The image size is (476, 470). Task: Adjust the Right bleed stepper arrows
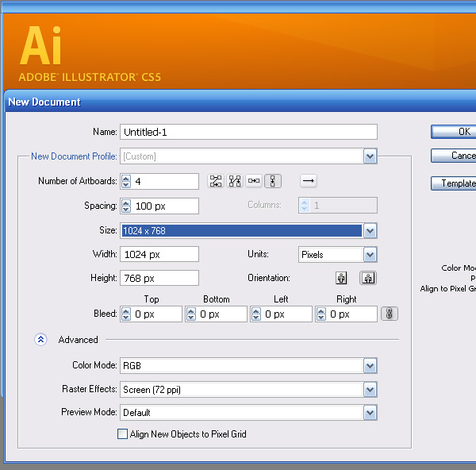(321, 314)
